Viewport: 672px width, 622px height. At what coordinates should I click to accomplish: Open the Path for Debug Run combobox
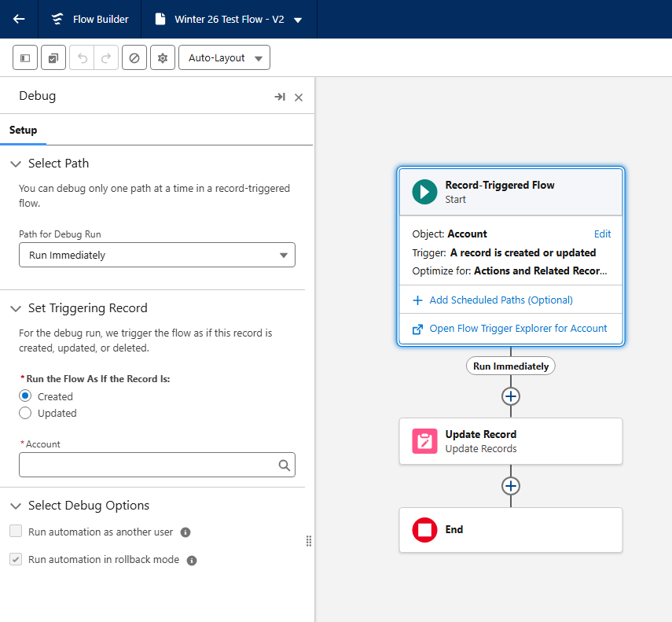click(x=157, y=255)
